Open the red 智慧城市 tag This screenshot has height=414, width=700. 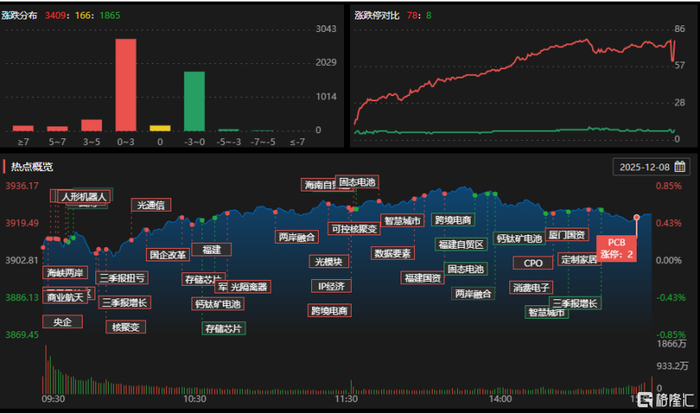point(402,221)
